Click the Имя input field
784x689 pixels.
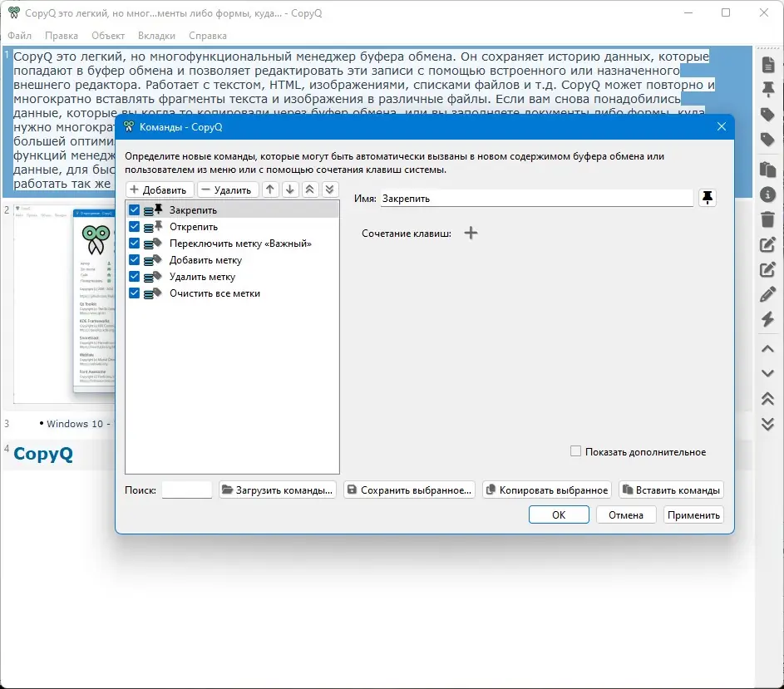[536, 199]
